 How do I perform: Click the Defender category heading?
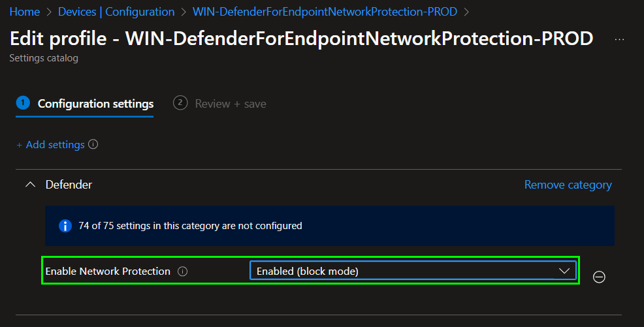tap(69, 185)
